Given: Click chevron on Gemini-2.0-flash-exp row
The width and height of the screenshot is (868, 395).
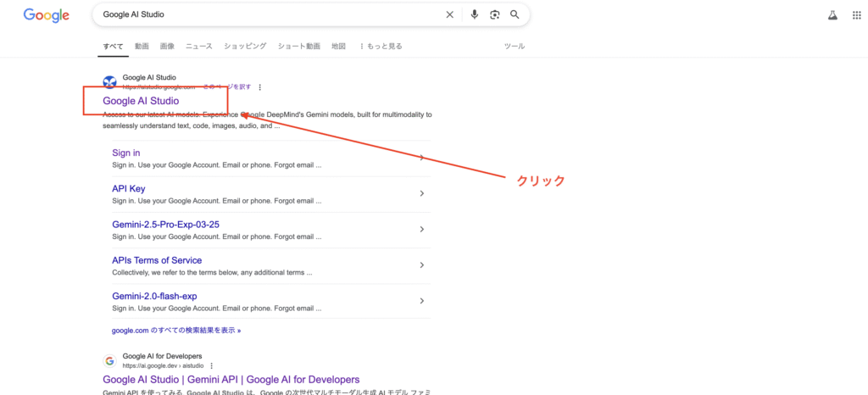Looking at the screenshot, I should click(x=422, y=301).
